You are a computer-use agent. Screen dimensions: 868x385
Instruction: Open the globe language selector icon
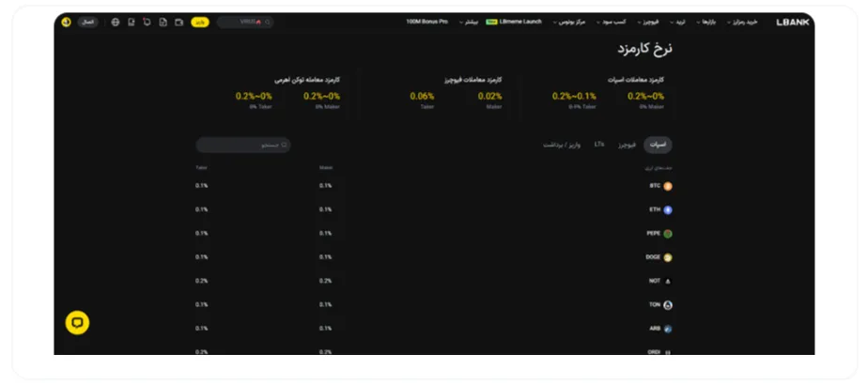(116, 22)
